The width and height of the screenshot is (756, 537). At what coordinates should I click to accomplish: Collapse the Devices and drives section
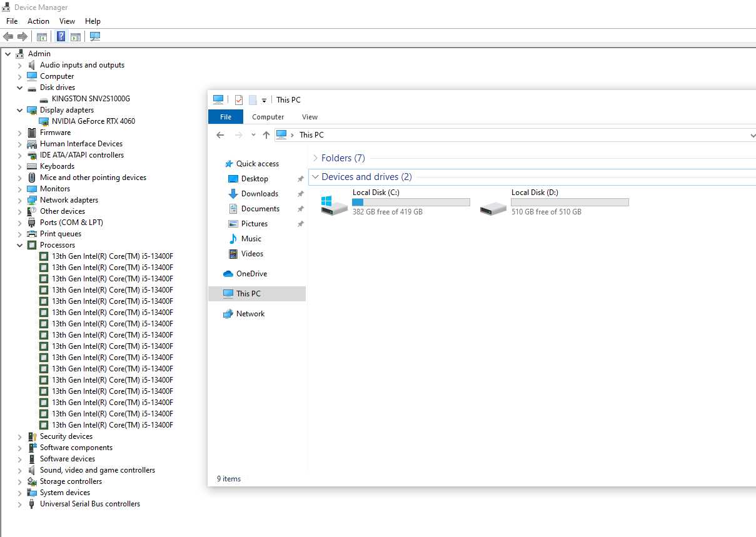click(315, 177)
